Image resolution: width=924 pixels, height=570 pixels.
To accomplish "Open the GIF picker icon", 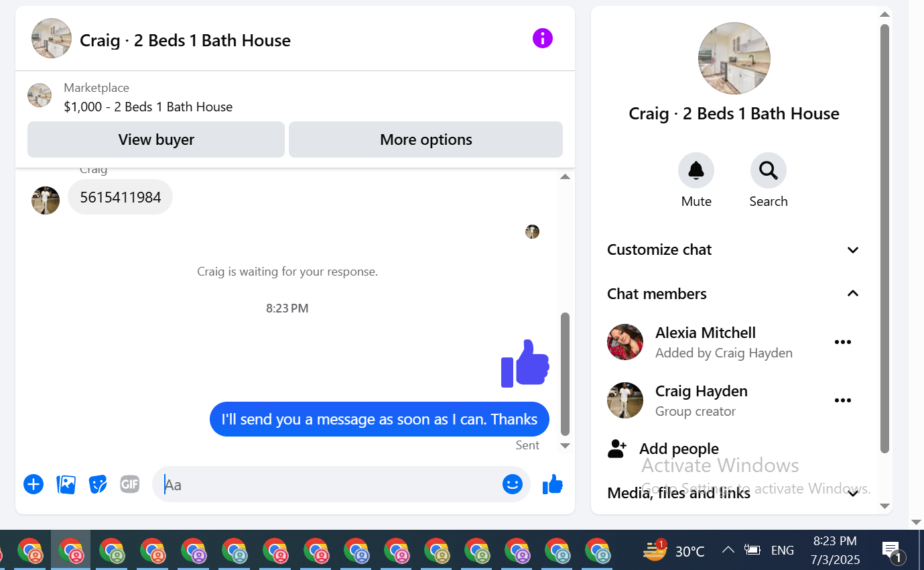I will coord(129,484).
